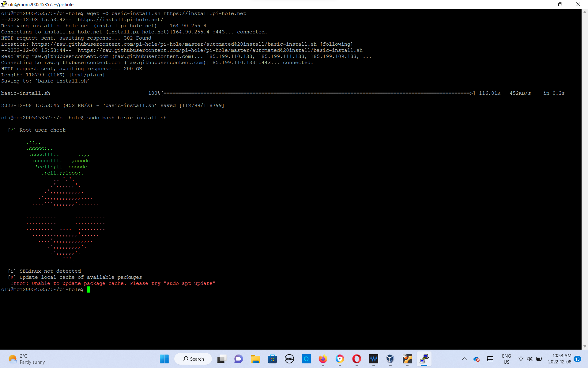The width and height of the screenshot is (588, 368).
Task: Click the Windows Search bar
Action: pyautogui.click(x=193, y=359)
